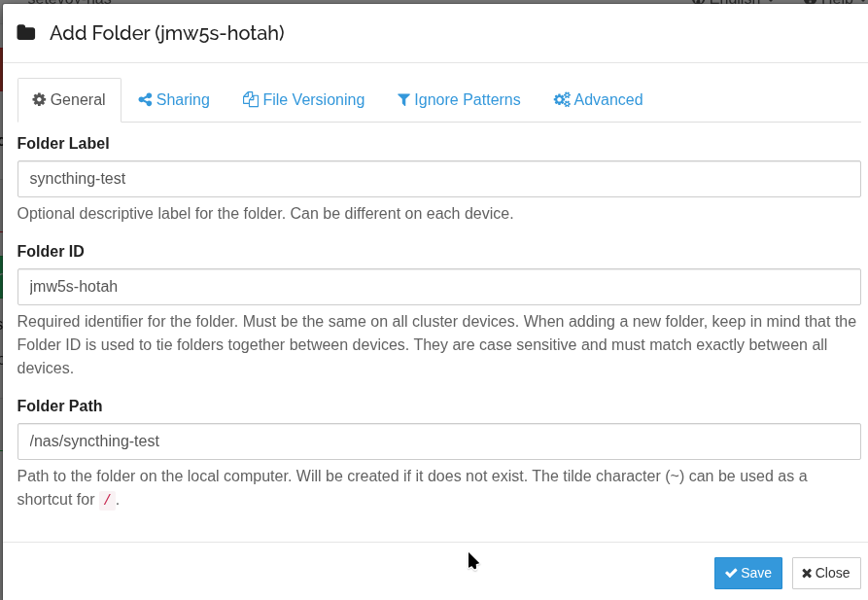Click the red slash code snippet
868x600 pixels.
[107, 501]
